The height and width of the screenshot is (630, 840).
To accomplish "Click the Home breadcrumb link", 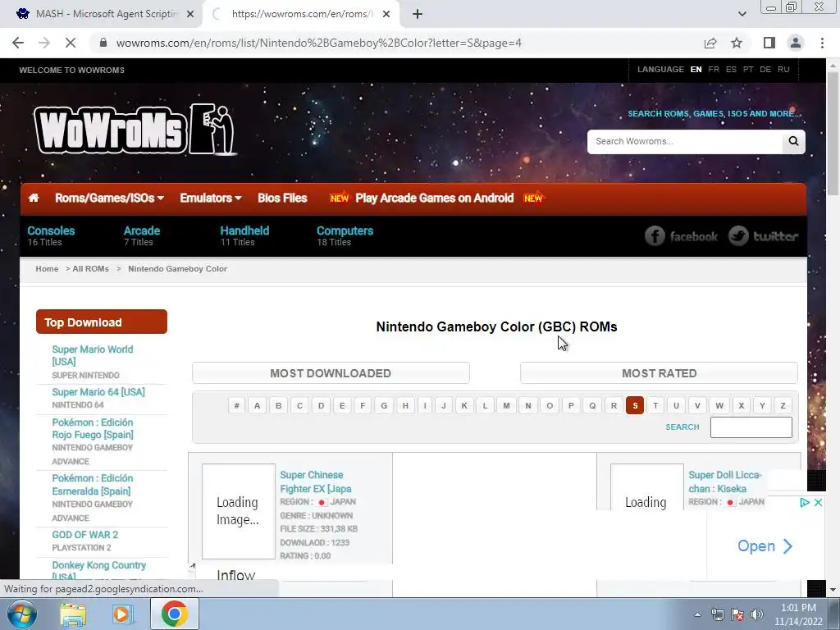I will [47, 268].
